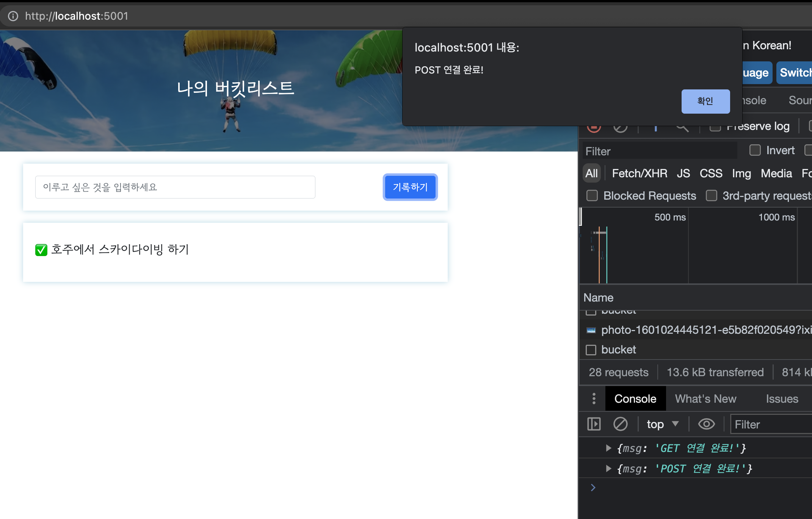Click the bucket list text input field

175,187
